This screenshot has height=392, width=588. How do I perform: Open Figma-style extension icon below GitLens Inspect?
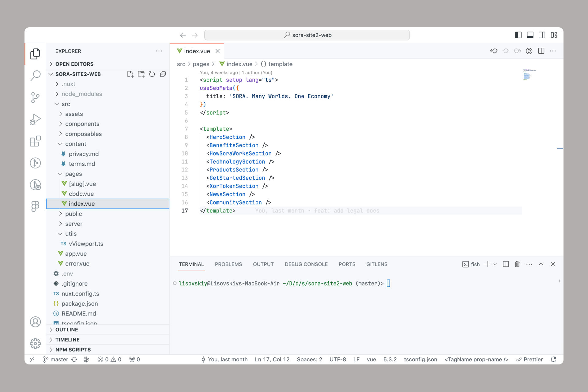pyautogui.click(x=35, y=206)
